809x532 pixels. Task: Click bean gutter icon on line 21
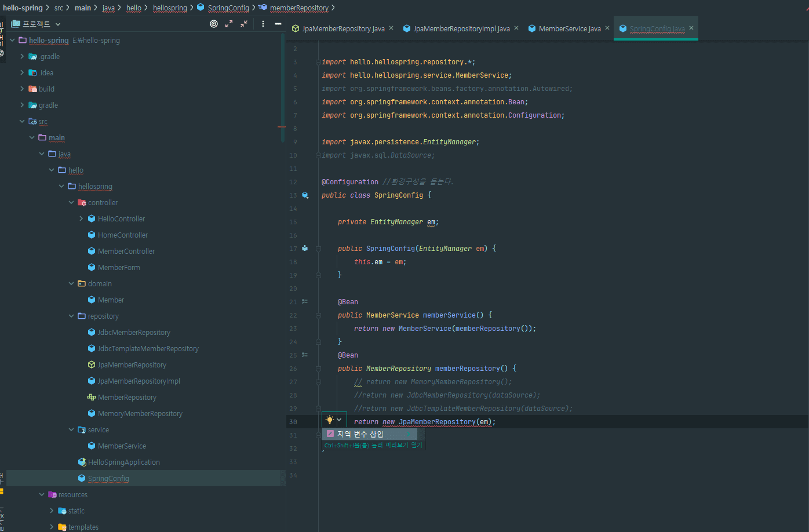(305, 302)
